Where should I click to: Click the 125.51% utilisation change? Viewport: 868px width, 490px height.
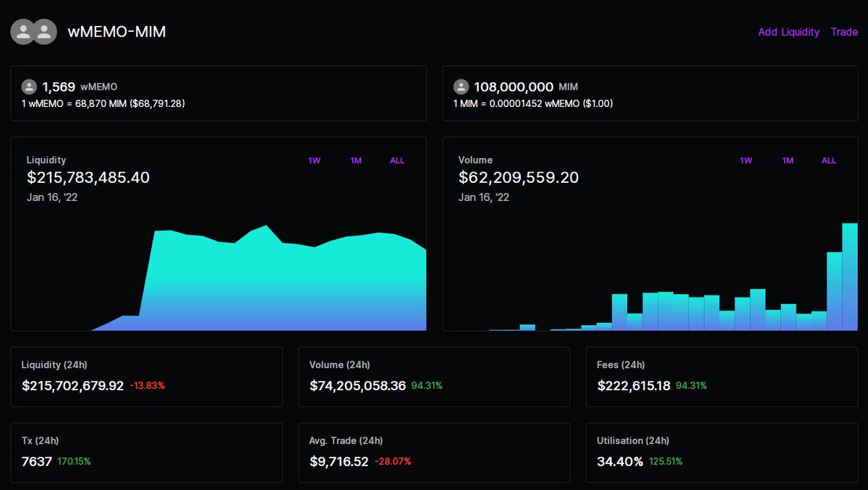(666, 461)
